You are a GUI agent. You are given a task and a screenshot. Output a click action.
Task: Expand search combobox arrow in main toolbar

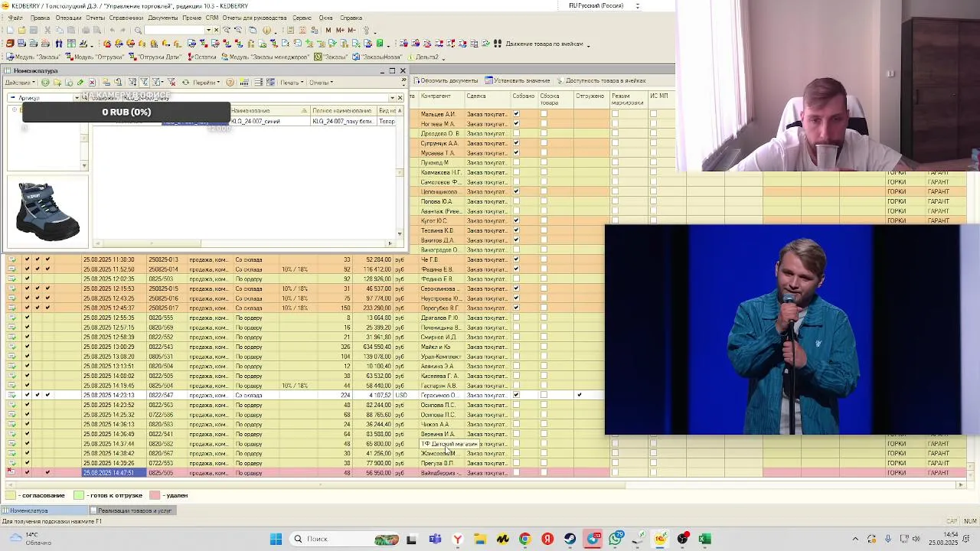209,31
